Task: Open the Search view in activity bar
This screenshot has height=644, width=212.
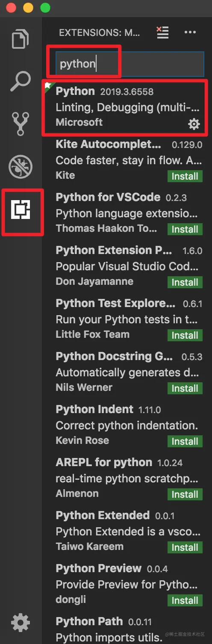Action: 21,81
